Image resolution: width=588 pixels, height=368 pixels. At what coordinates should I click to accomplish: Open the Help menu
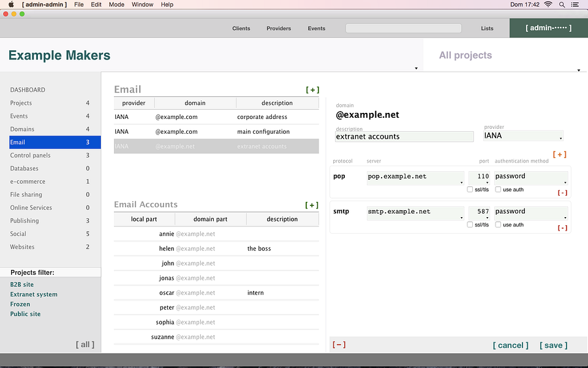click(x=167, y=4)
